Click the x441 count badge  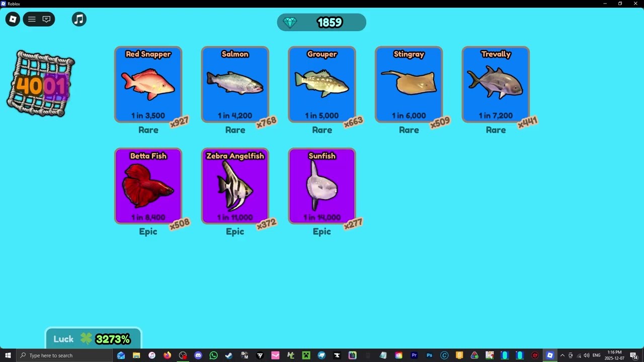pyautogui.click(x=527, y=122)
